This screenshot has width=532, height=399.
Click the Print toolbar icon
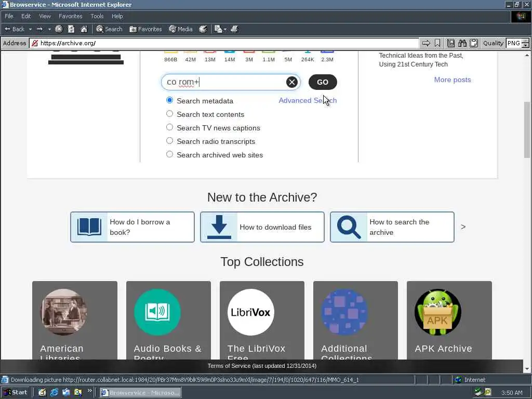[234, 29]
